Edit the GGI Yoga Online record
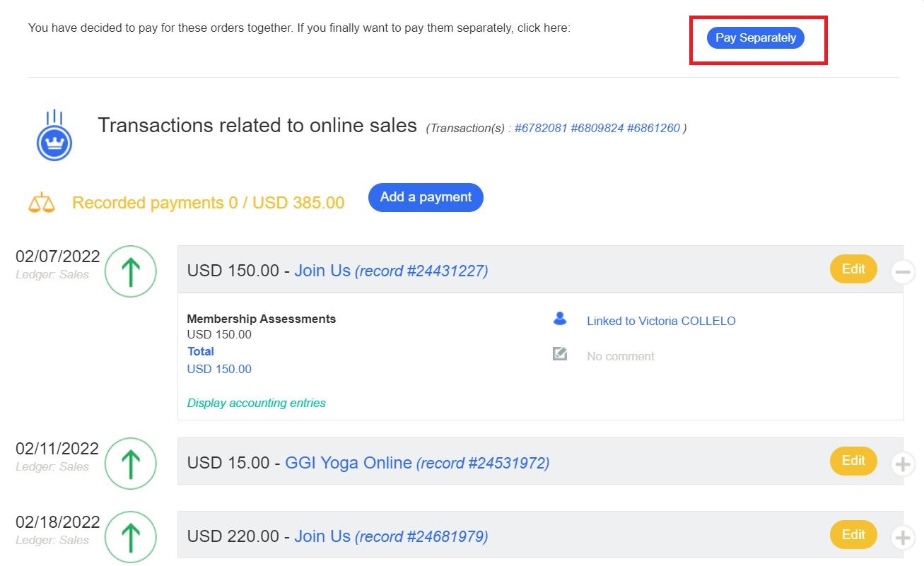Screen dimensions: 924x566 (853, 461)
